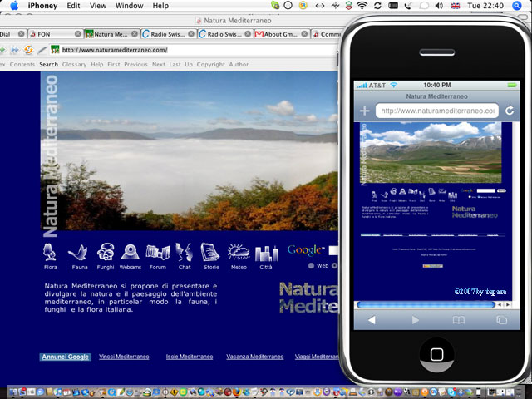Open the Vacanza Mediterraneo ad link
This screenshot has width=532, height=399.
coord(255,357)
